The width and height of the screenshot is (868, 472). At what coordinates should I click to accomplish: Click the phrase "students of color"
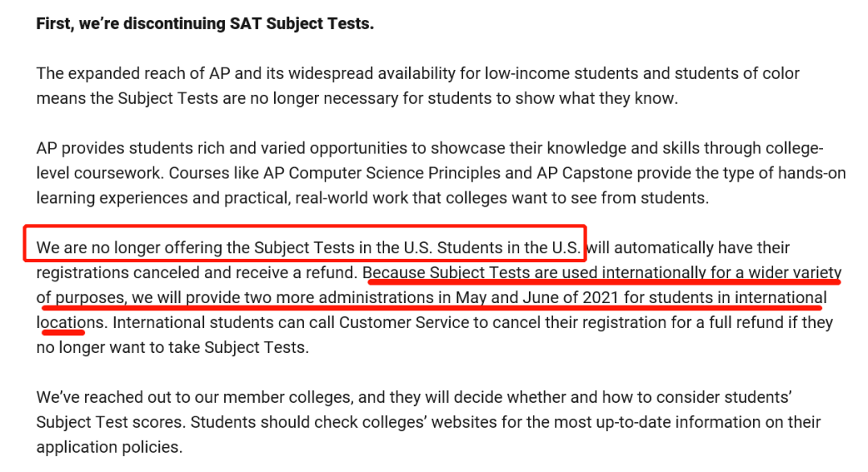tap(739, 74)
